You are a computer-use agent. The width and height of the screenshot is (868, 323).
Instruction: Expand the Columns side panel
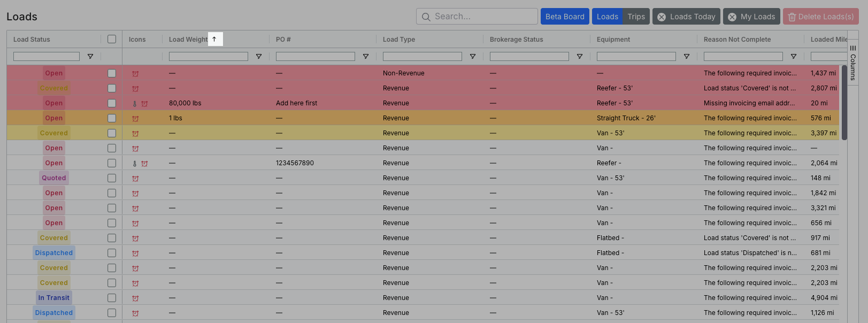(853, 63)
